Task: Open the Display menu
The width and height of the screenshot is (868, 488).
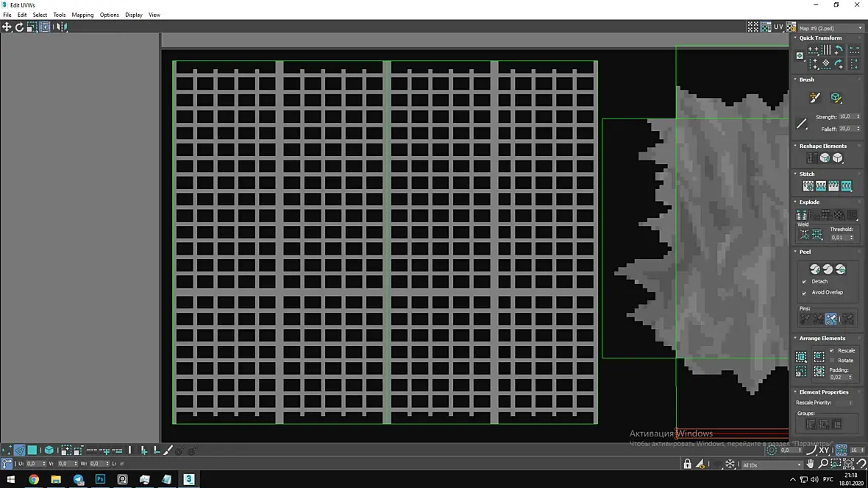Action: tap(133, 15)
